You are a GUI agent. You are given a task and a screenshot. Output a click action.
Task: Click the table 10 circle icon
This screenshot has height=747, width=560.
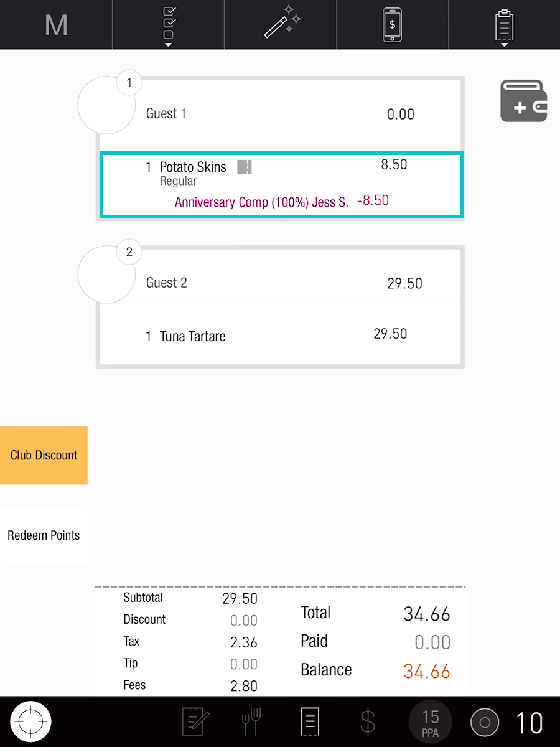(x=485, y=723)
